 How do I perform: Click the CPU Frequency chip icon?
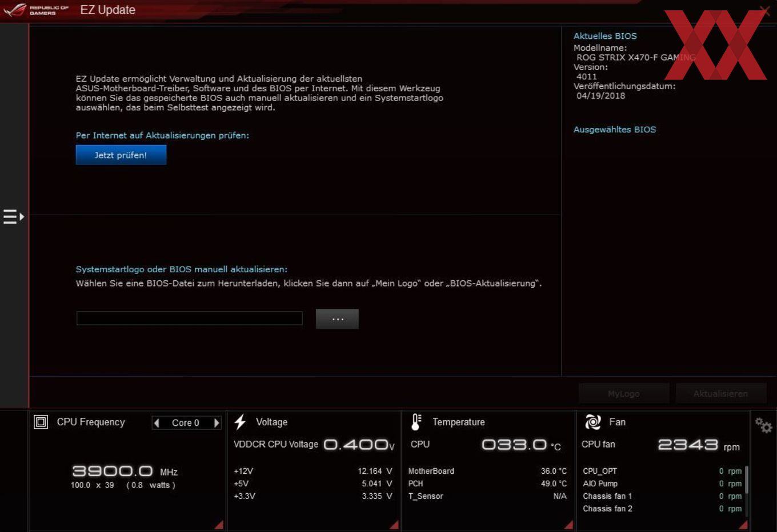pyautogui.click(x=41, y=422)
